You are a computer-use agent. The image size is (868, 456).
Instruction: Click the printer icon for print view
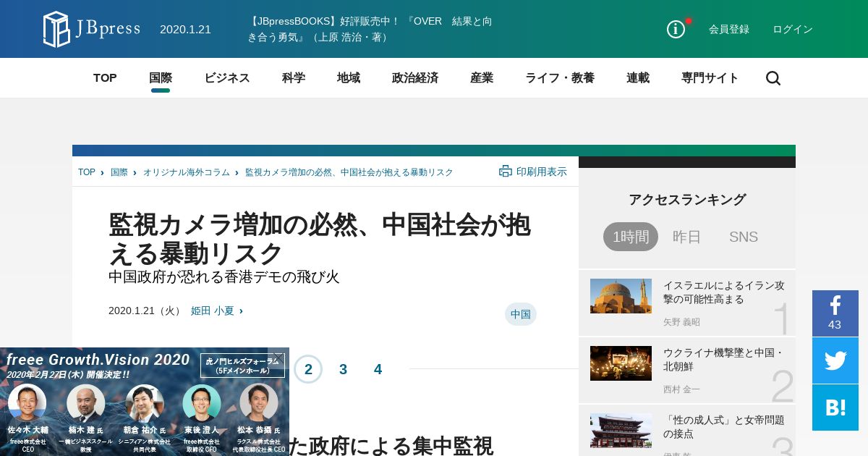(506, 172)
